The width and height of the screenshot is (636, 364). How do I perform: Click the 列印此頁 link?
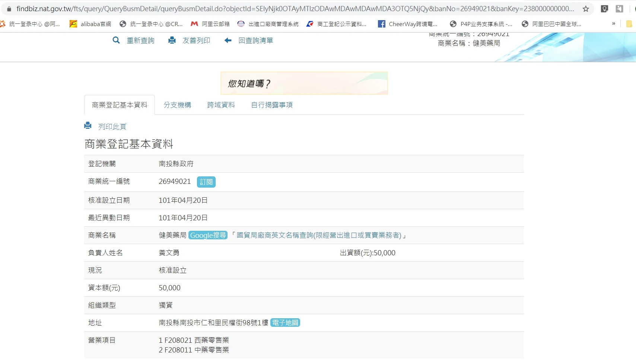coord(112,127)
